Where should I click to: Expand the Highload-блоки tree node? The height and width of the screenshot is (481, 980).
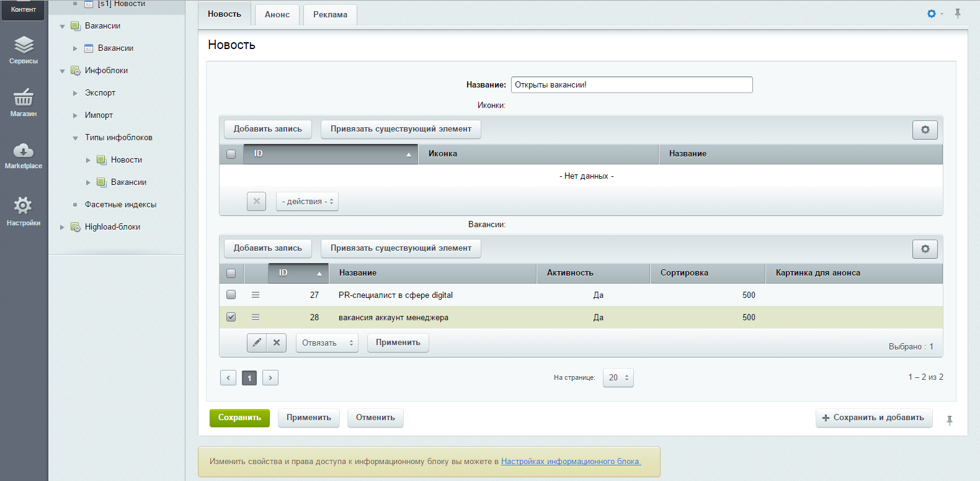click(62, 227)
